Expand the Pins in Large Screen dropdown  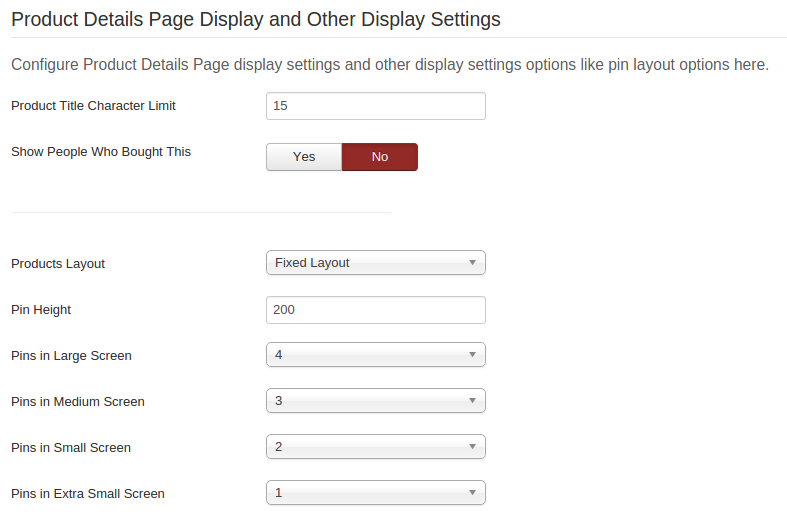pyautogui.click(x=375, y=355)
